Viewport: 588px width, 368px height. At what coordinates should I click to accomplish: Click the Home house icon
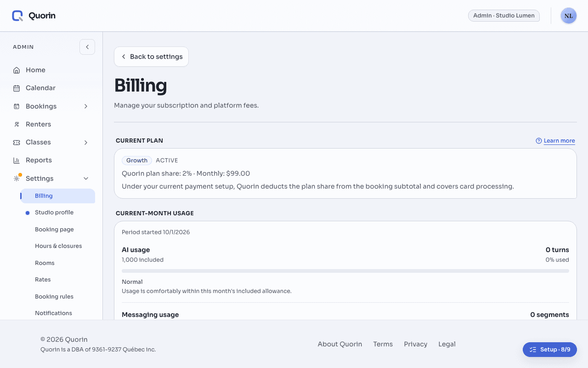[x=17, y=70]
